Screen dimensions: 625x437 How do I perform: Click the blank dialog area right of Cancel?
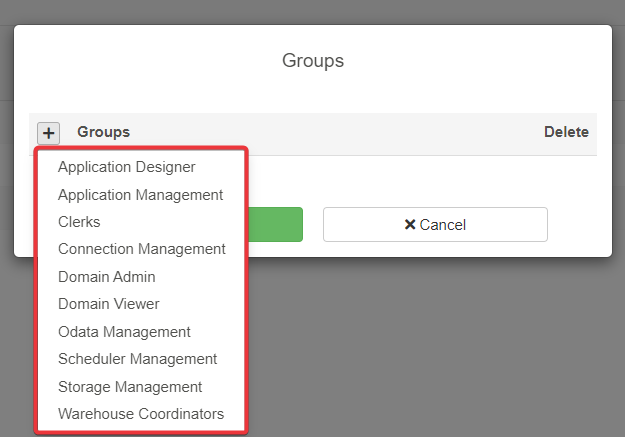pos(578,225)
